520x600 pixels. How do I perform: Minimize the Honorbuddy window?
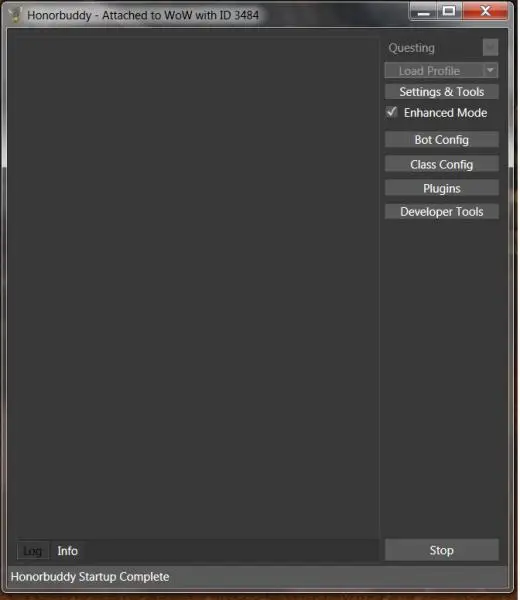coord(423,11)
